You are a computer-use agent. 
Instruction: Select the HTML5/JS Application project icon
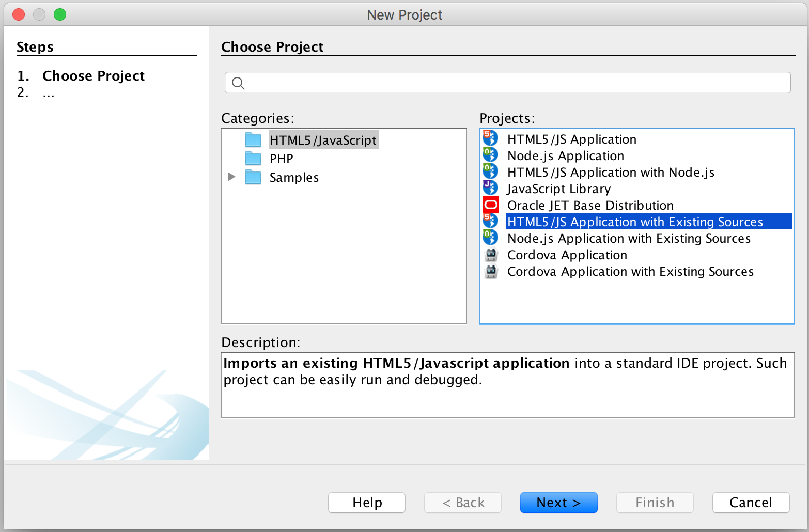point(490,138)
